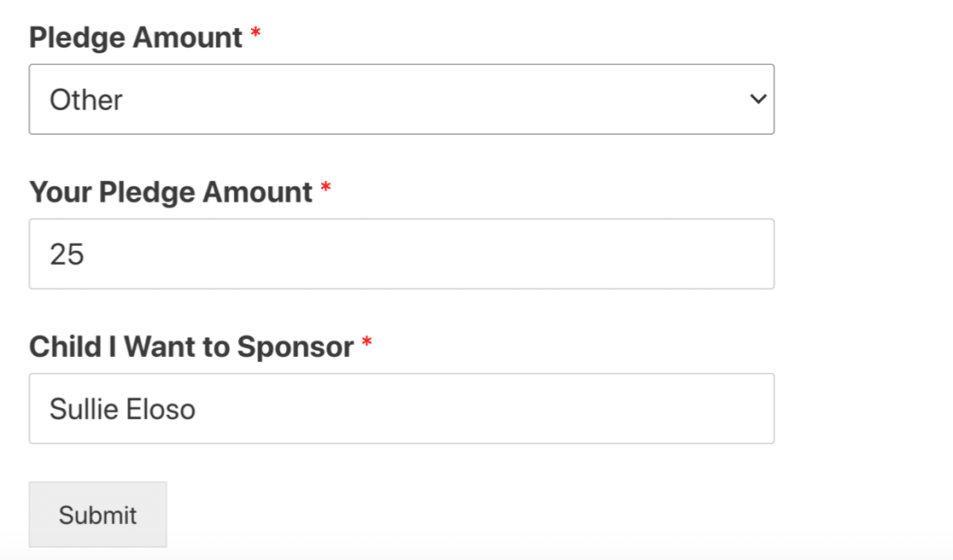Click the value '25' in the pledge field
The image size is (953, 560).
coord(67,254)
